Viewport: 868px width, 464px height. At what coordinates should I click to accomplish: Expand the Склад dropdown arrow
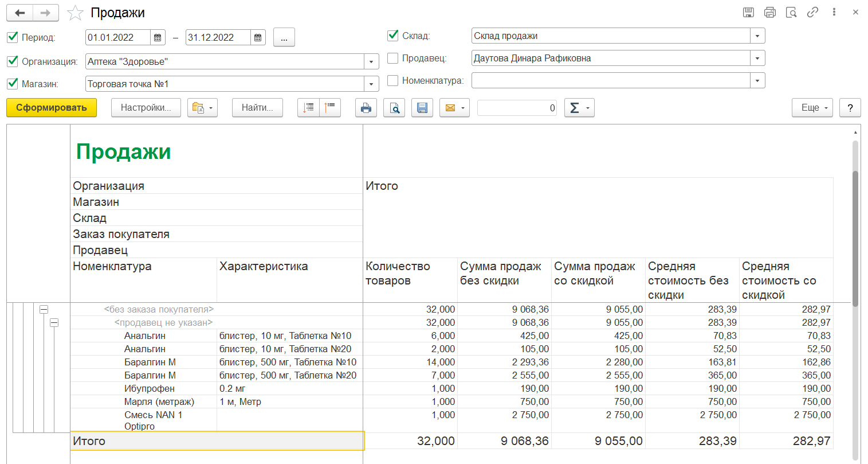click(x=757, y=36)
